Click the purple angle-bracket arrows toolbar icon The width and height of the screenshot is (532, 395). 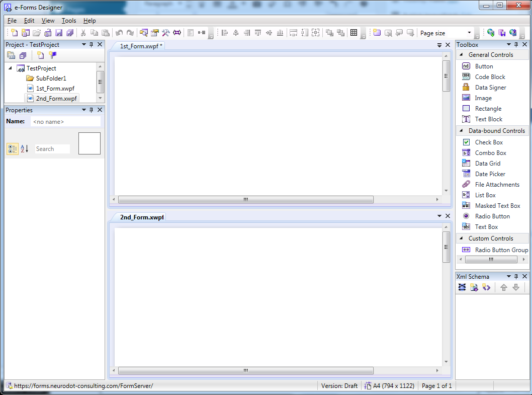tap(177, 33)
